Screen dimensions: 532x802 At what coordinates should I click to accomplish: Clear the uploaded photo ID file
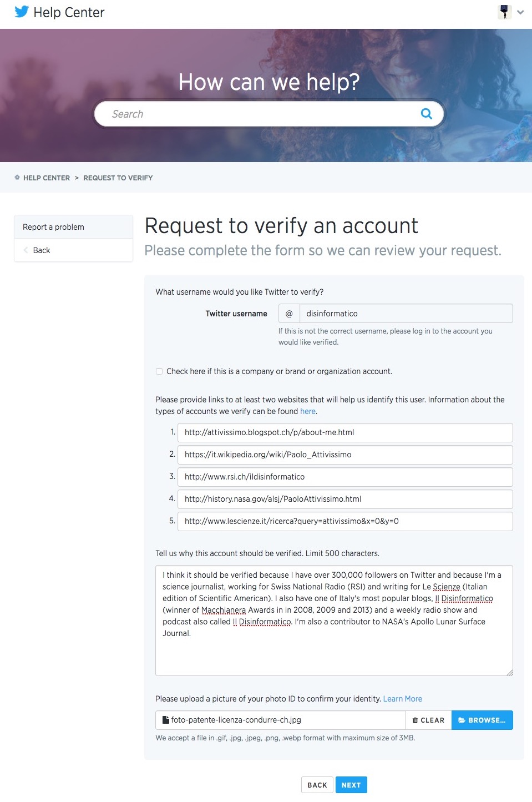point(428,720)
